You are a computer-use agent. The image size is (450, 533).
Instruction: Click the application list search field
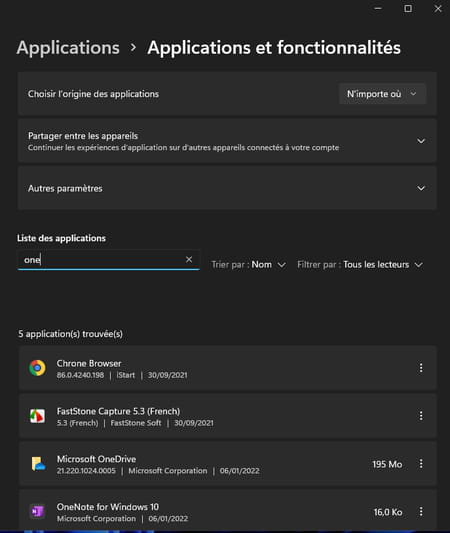pyautogui.click(x=108, y=260)
